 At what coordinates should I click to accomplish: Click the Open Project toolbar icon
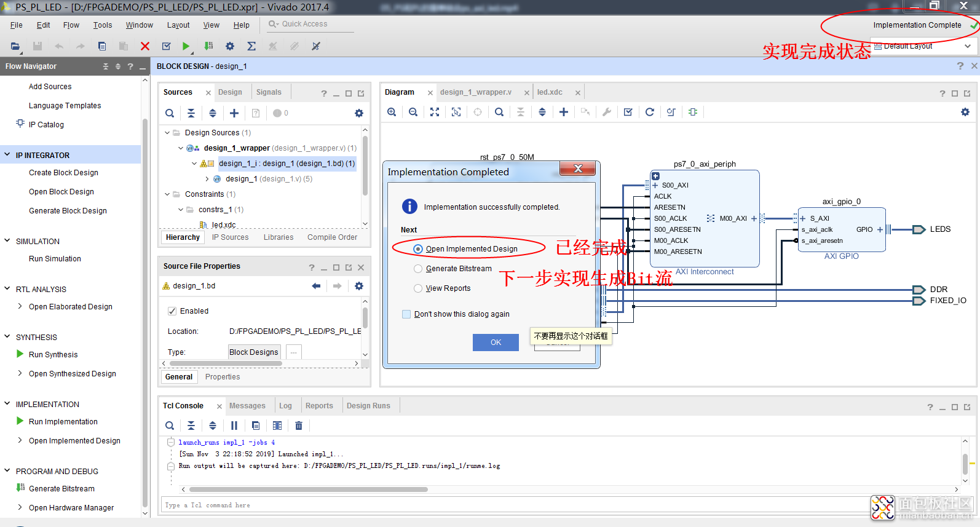coord(15,46)
